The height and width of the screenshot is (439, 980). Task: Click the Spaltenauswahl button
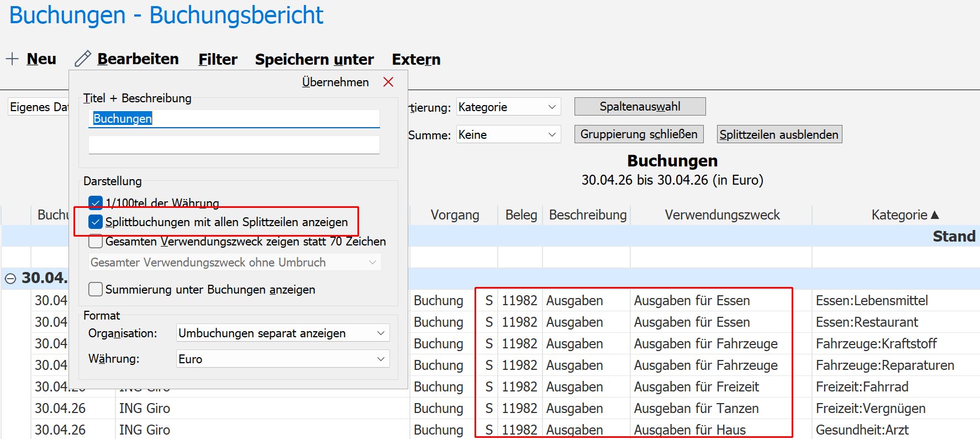click(x=640, y=106)
